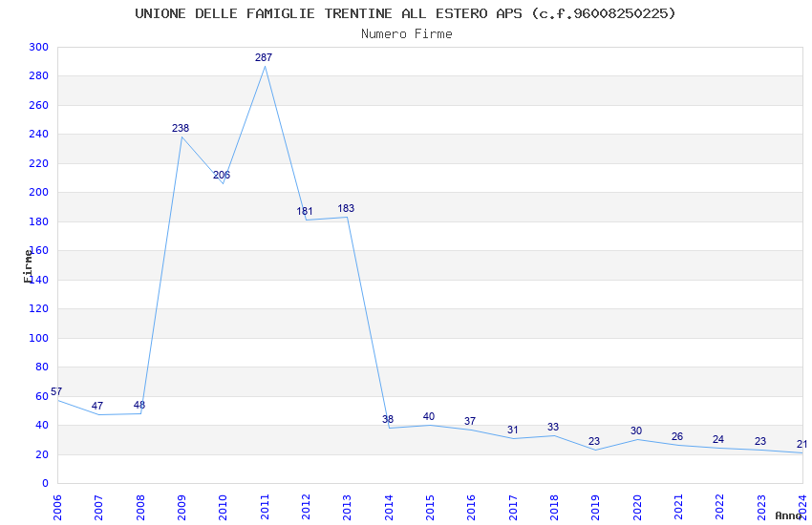
Task: Select the data label 206 for 2010
Action: 222,175
